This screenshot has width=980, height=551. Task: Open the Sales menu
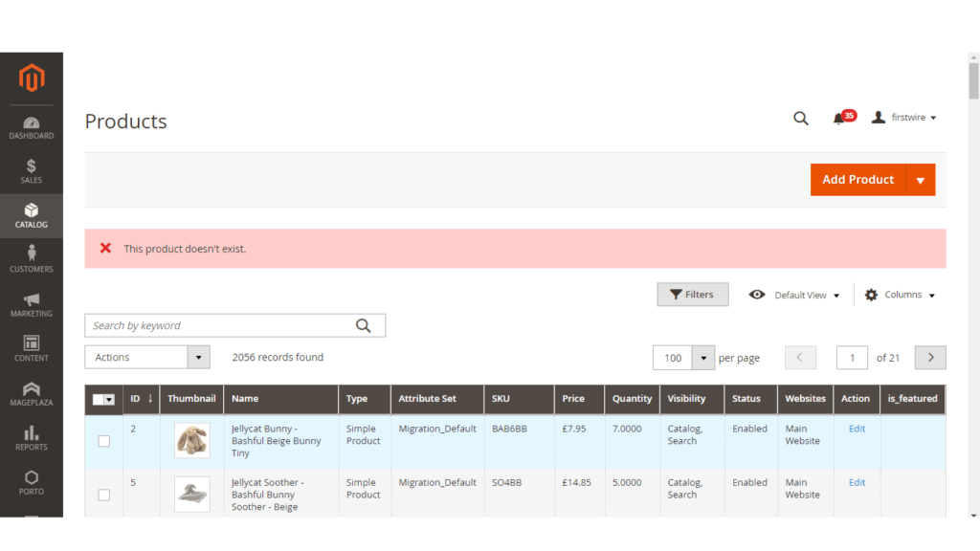click(32, 171)
